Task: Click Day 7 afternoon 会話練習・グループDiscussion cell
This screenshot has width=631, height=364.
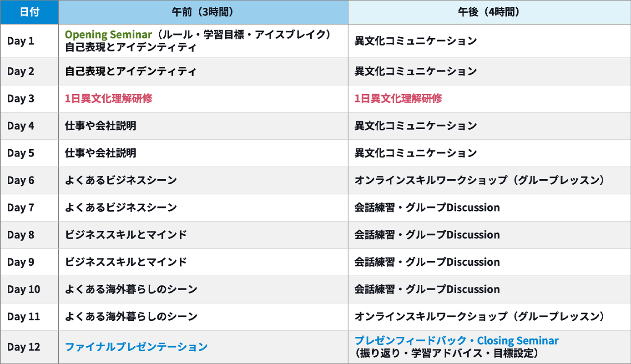Action: (x=427, y=208)
